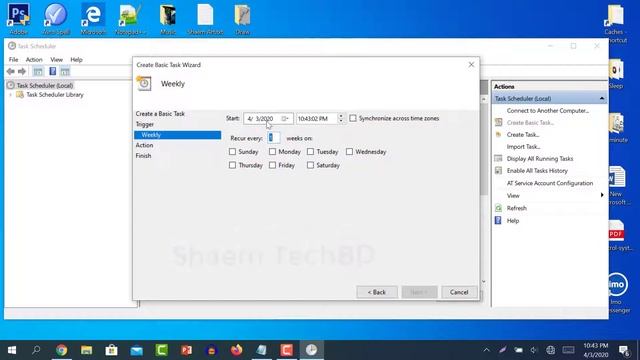
Task: Collapse the Task Scheduler (Local) actions section
Action: 602,98
